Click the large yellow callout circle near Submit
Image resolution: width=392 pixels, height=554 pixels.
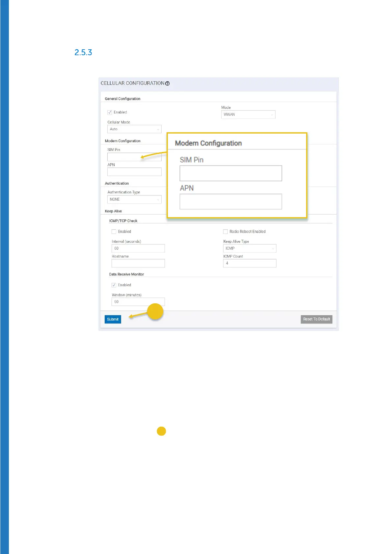coord(155,312)
